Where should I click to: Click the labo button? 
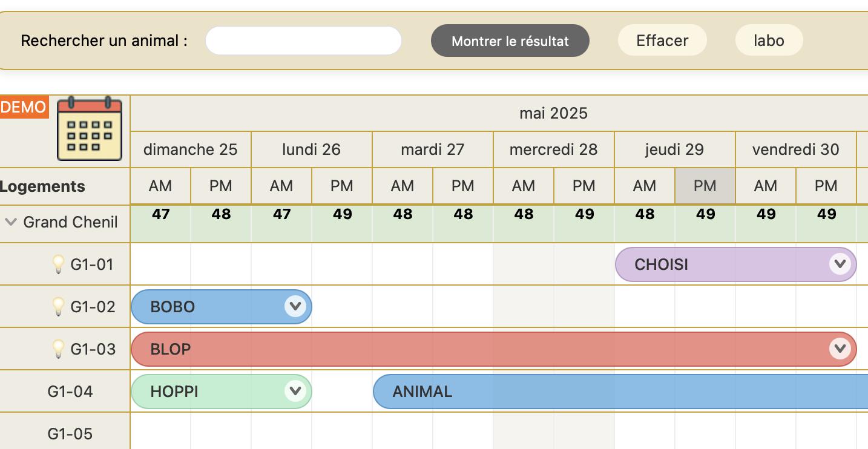tap(769, 41)
